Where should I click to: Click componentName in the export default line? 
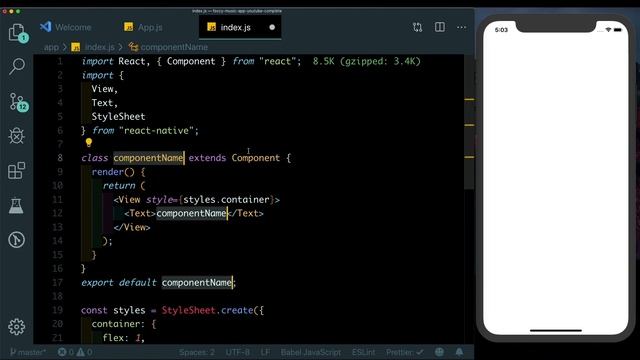[x=197, y=282]
